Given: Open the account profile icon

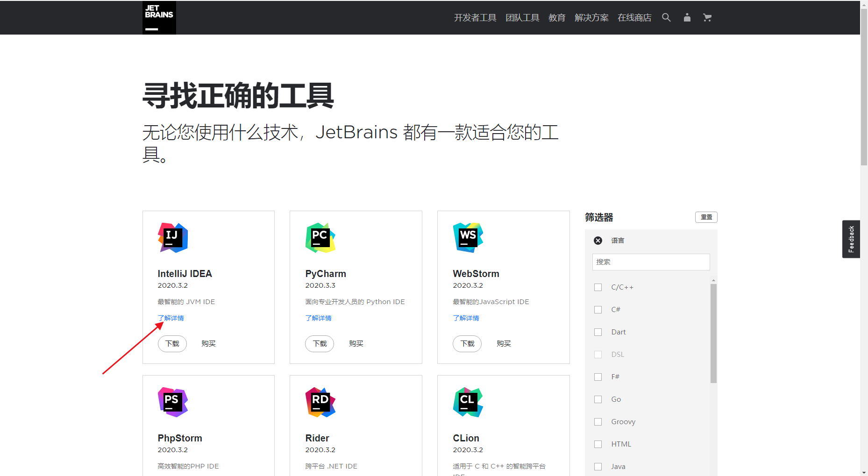Looking at the screenshot, I should [x=687, y=18].
